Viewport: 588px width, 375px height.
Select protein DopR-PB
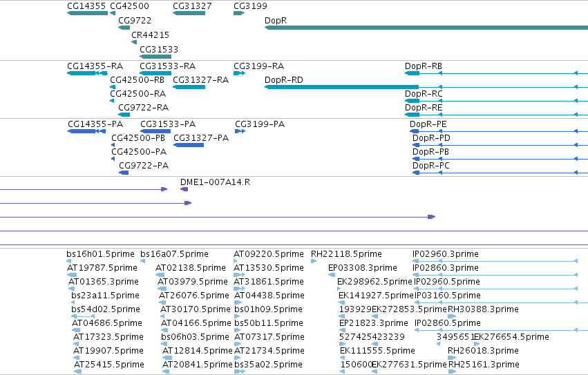point(430,152)
